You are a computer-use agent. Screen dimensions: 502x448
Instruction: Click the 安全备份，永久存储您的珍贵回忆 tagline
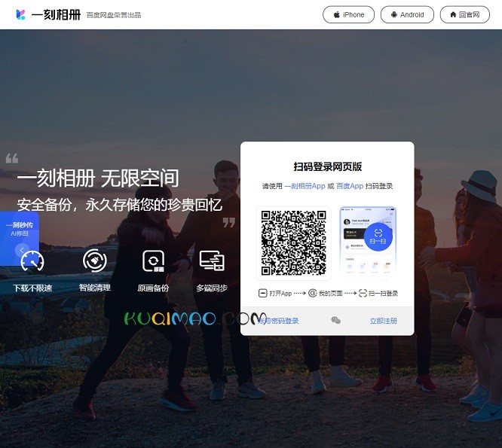pyautogui.click(x=119, y=205)
